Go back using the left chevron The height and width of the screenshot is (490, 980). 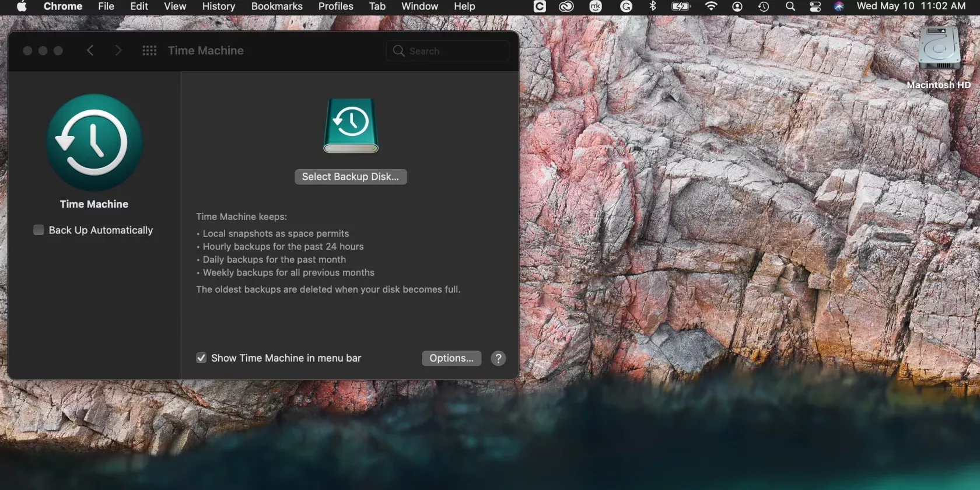click(90, 51)
